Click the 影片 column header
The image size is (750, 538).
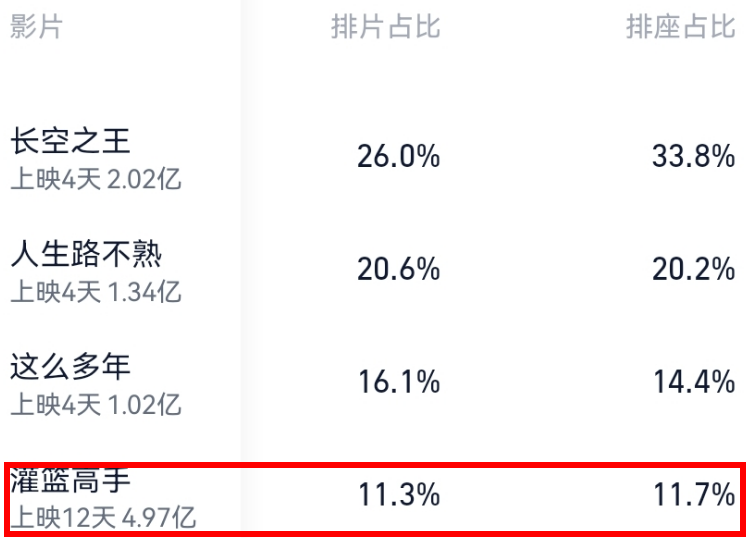[x=36, y=26]
